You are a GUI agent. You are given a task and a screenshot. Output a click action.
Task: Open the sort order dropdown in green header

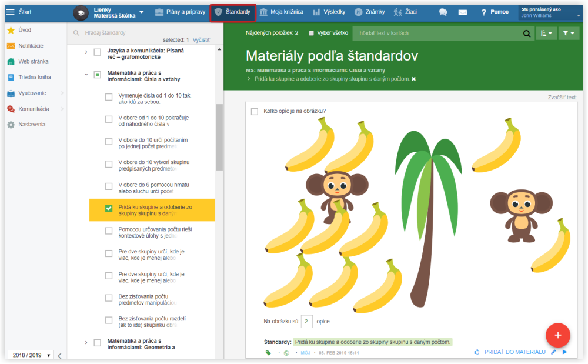546,34
